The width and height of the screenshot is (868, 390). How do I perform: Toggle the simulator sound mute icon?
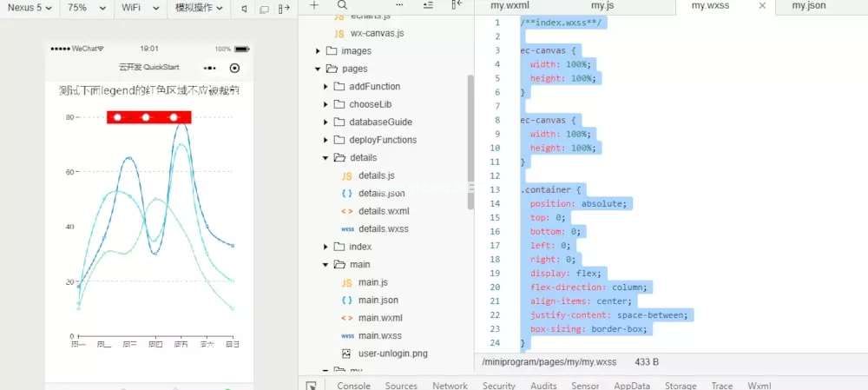click(244, 8)
